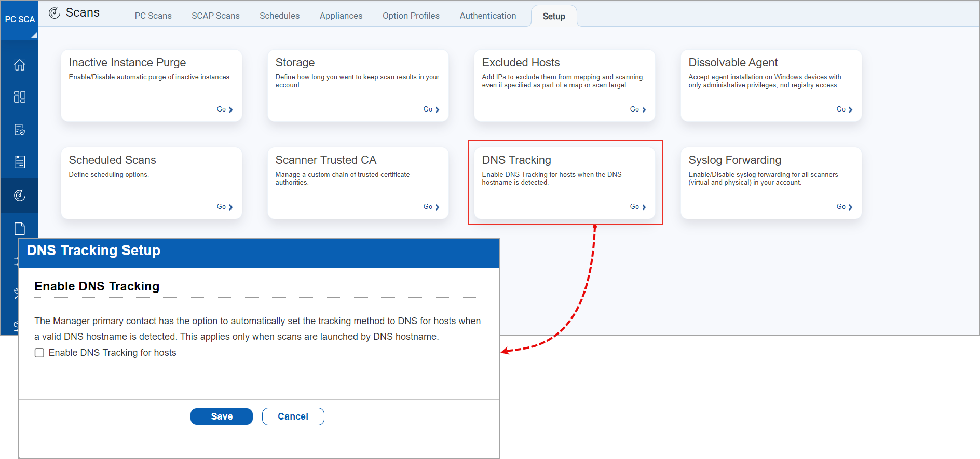Image resolution: width=980 pixels, height=459 pixels.
Task: Save the DNS Tracking setup
Action: click(222, 416)
